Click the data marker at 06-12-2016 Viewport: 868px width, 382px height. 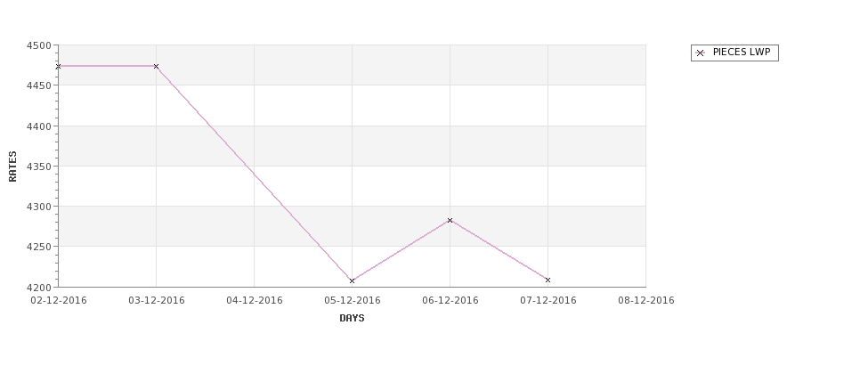point(450,220)
